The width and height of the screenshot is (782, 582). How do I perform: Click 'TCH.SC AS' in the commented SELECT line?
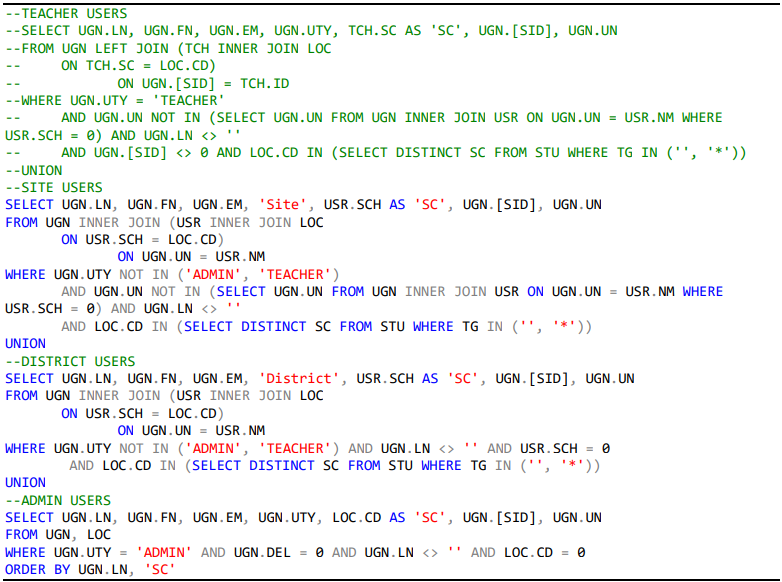pos(385,31)
